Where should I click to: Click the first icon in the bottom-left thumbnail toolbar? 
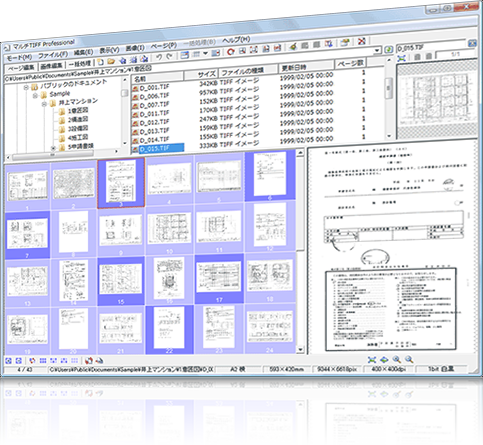(x=9, y=361)
